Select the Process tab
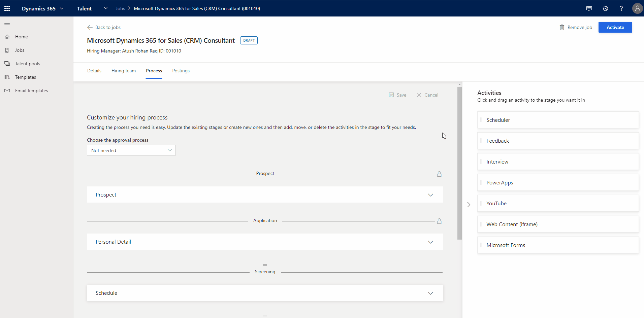Screen dimensions: 644x318 pyautogui.click(x=154, y=71)
